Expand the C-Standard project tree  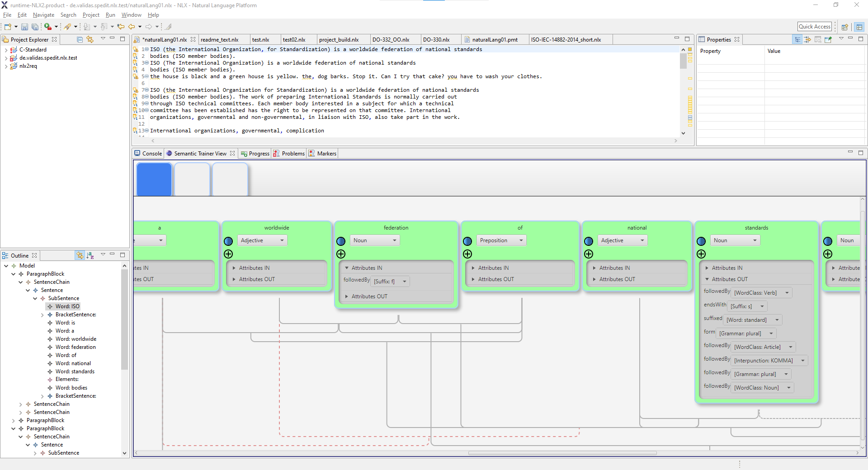tap(6, 50)
